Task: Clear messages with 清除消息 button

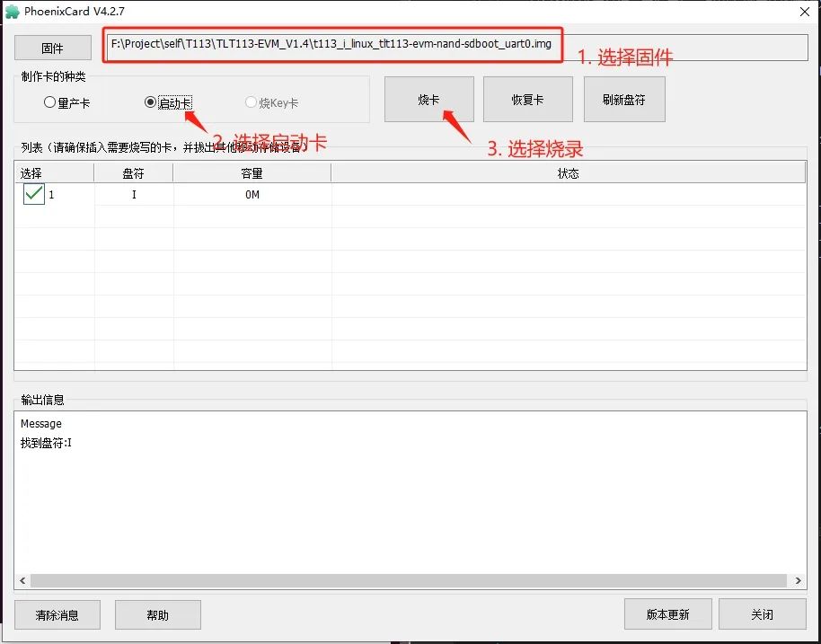Action: click(57, 614)
